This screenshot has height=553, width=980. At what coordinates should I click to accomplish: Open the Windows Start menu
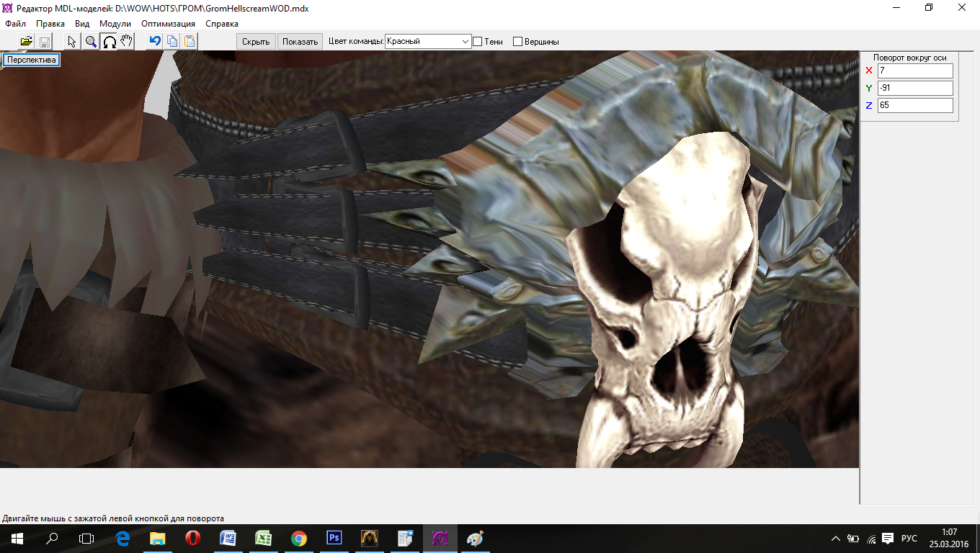(17, 539)
